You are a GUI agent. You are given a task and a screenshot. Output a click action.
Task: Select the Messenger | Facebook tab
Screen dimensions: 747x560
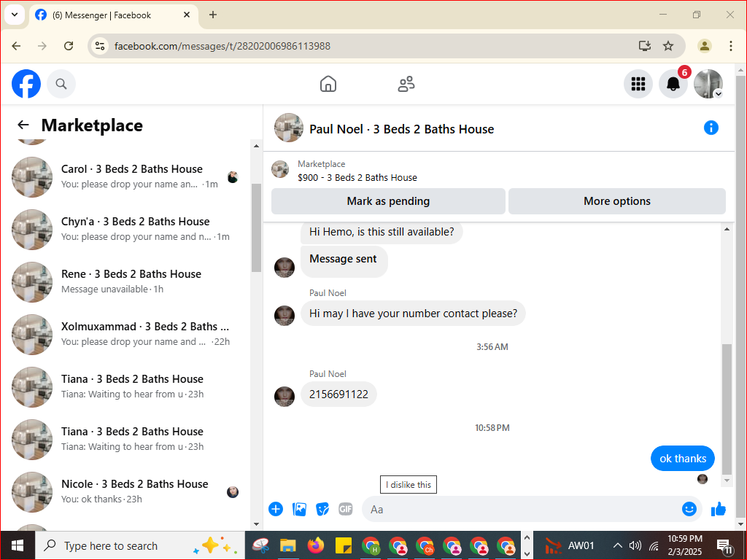(114, 15)
